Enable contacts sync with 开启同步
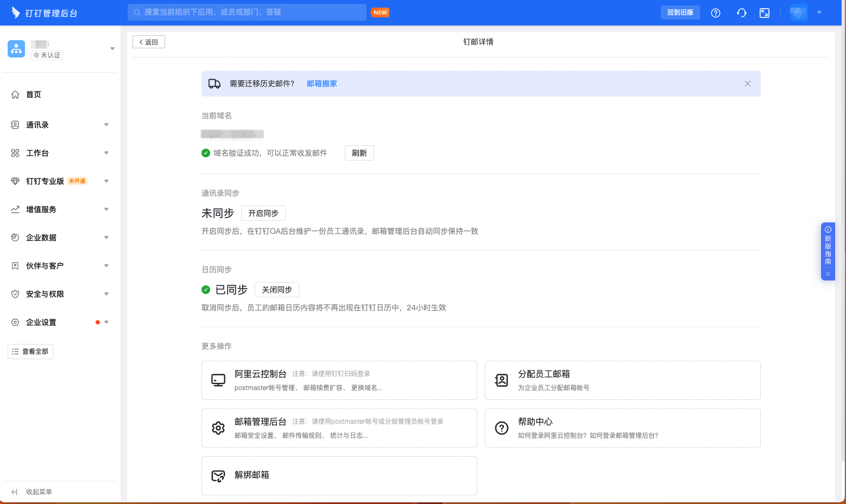This screenshot has width=846, height=504. pyautogui.click(x=263, y=213)
